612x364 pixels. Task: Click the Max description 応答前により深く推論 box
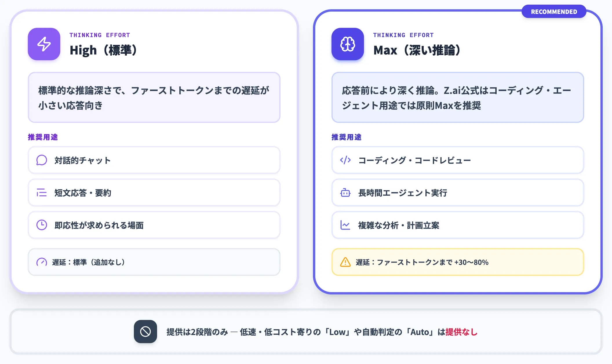458,97
